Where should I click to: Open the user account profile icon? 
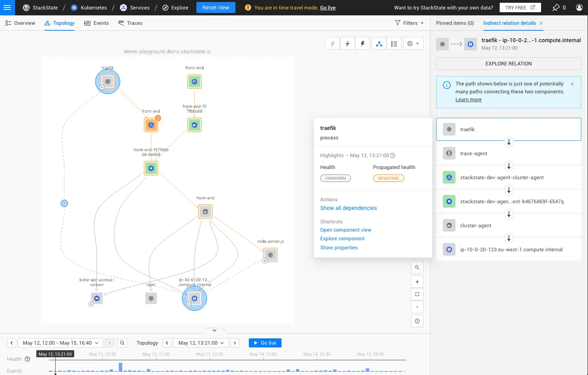pos(579,7)
